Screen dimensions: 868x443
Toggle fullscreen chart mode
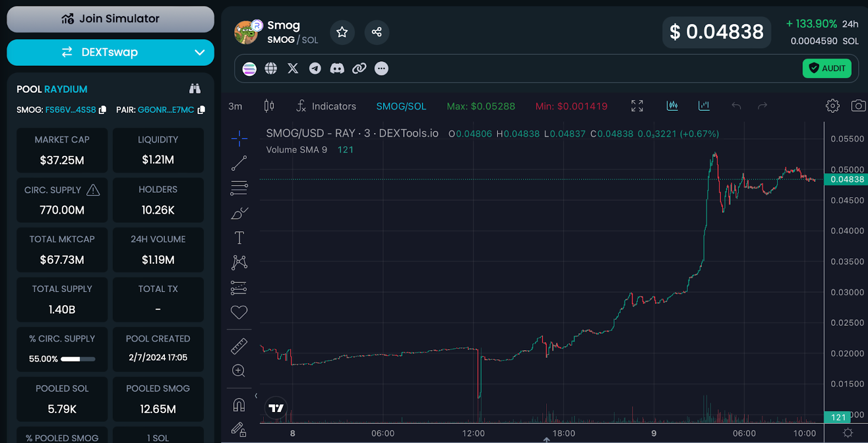click(637, 106)
